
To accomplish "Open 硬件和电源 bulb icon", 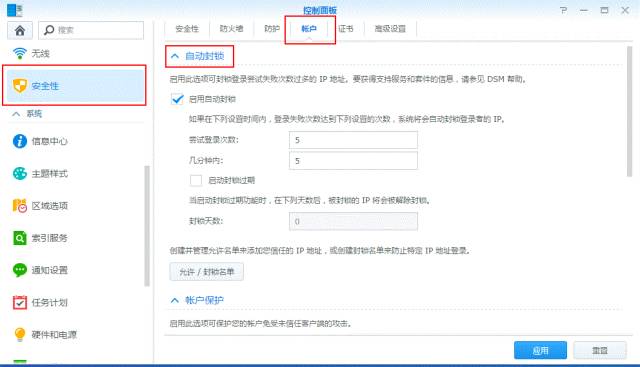I will click(x=20, y=334).
